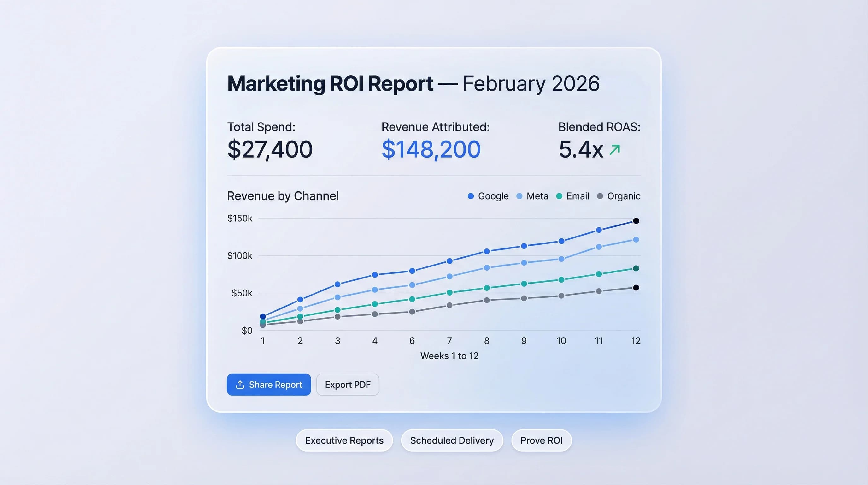Screen dimensions: 868x485
Task: Select the teal Email legend dot
Action: click(x=560, y=196)
